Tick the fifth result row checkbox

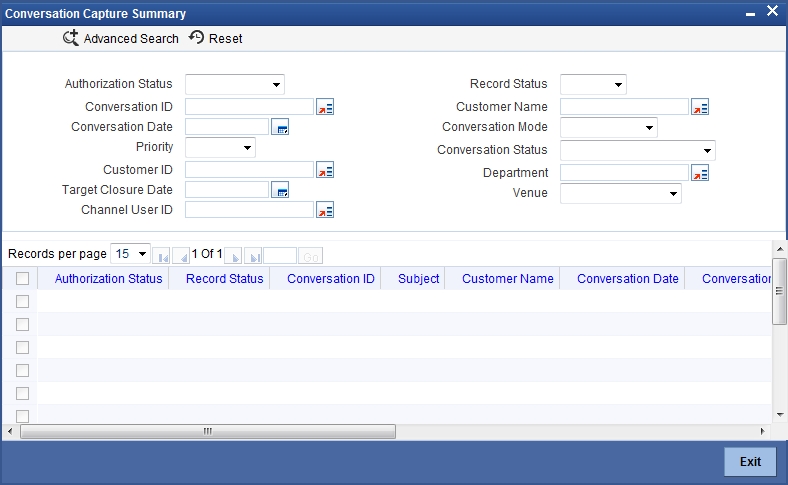(x=23, y=394)
